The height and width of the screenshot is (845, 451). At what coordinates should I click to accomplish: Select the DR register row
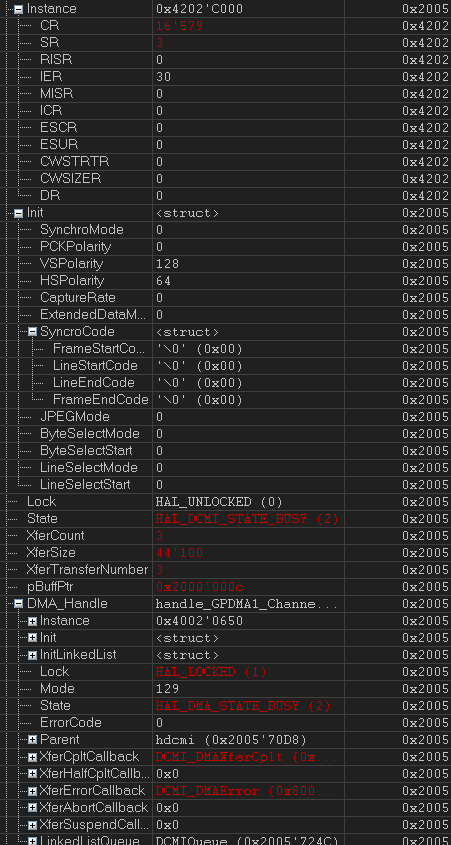225,196
